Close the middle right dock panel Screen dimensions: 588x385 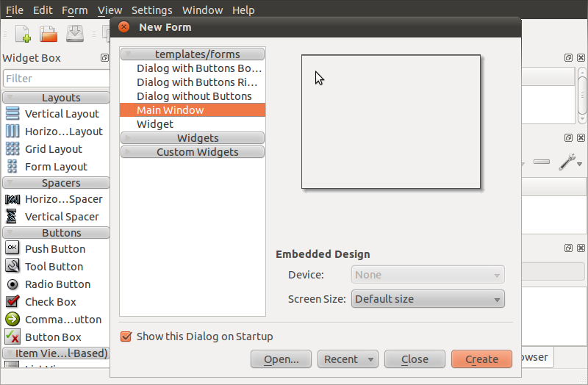point(581,138)
